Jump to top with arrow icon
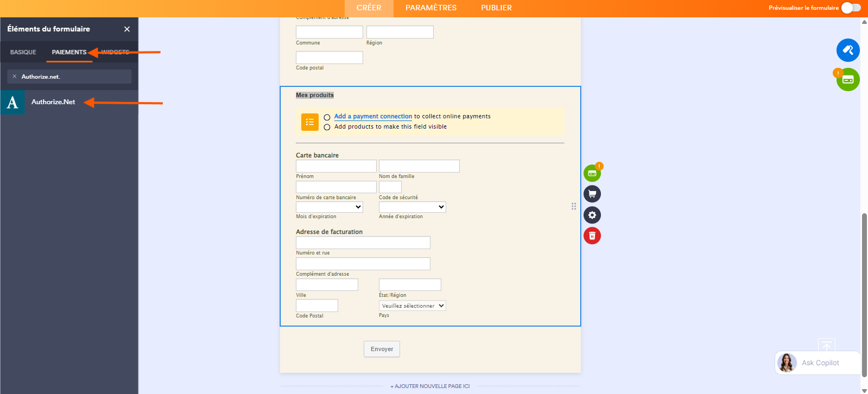The height and width of the screenshot is (394, 868). click(x=827, y=346)
